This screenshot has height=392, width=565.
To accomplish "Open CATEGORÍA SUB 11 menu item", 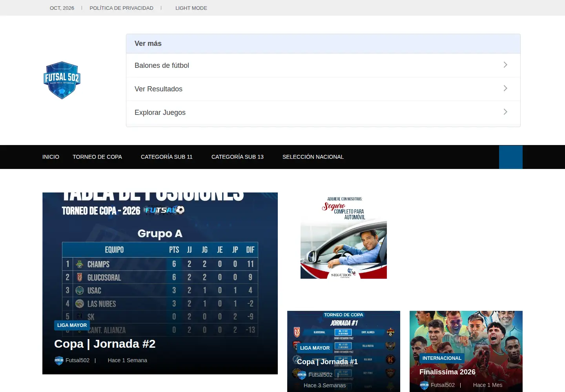I will [167, 157].
